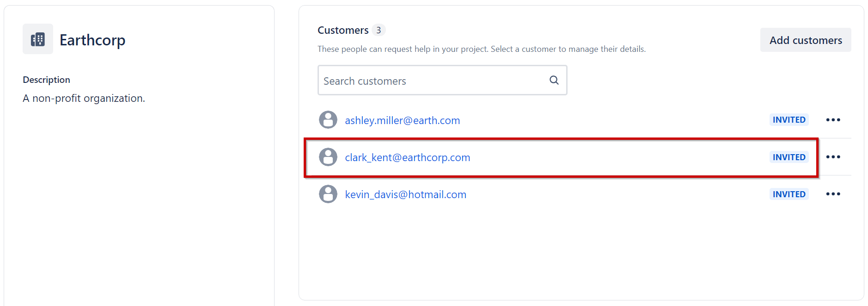Open the three-dot menu for clark_kent@earthcorp.com
Screen dimensions: 868x306
click(833, 157)
